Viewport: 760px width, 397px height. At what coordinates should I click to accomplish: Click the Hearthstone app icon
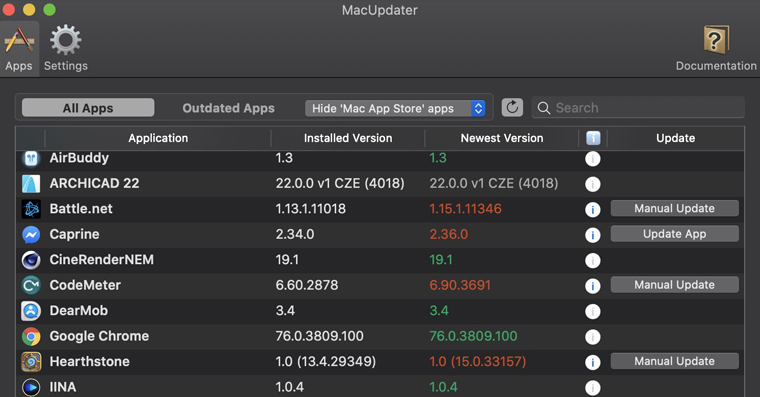pyautogui.click(x=31, y=362)
